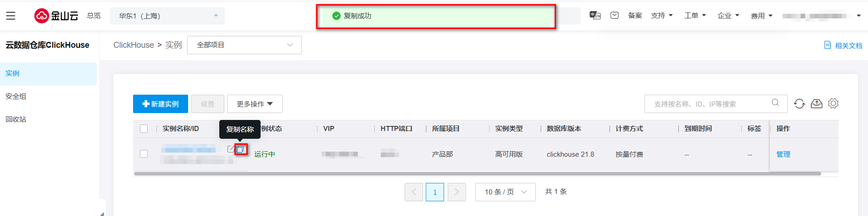Click the copy instance name icon

coord(240,149)
